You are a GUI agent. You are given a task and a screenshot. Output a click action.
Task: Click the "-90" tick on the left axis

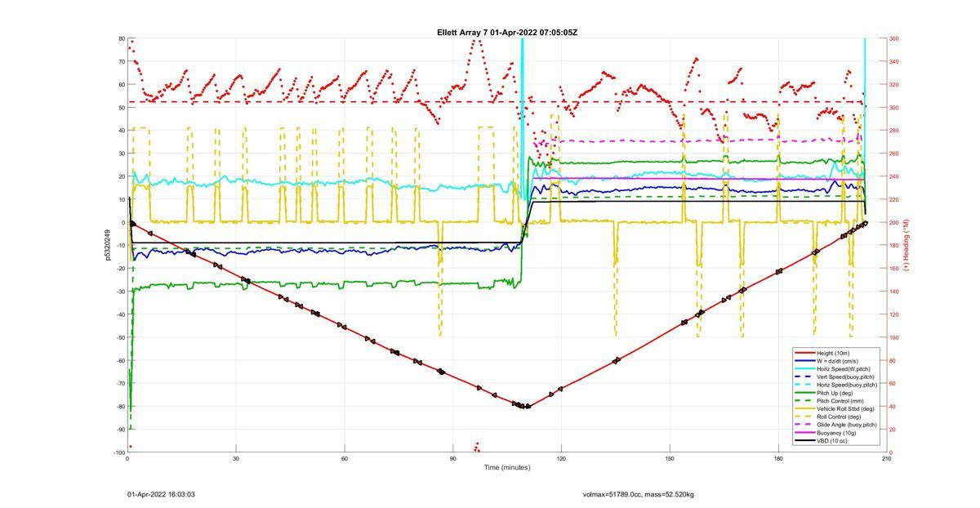click(121, 430)
